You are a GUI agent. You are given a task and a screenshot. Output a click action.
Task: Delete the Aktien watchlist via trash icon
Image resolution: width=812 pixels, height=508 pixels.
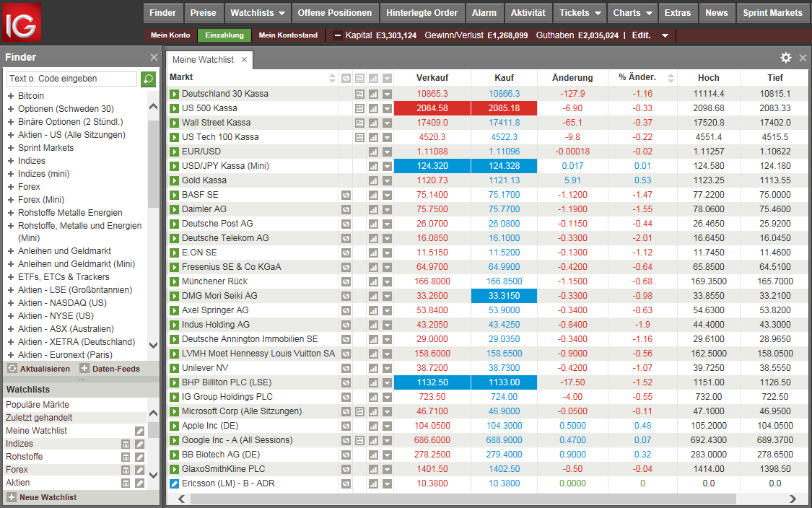(x=126, y=483)
